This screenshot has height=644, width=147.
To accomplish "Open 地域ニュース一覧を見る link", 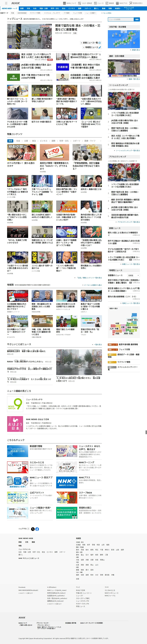I will coord(130,303).
